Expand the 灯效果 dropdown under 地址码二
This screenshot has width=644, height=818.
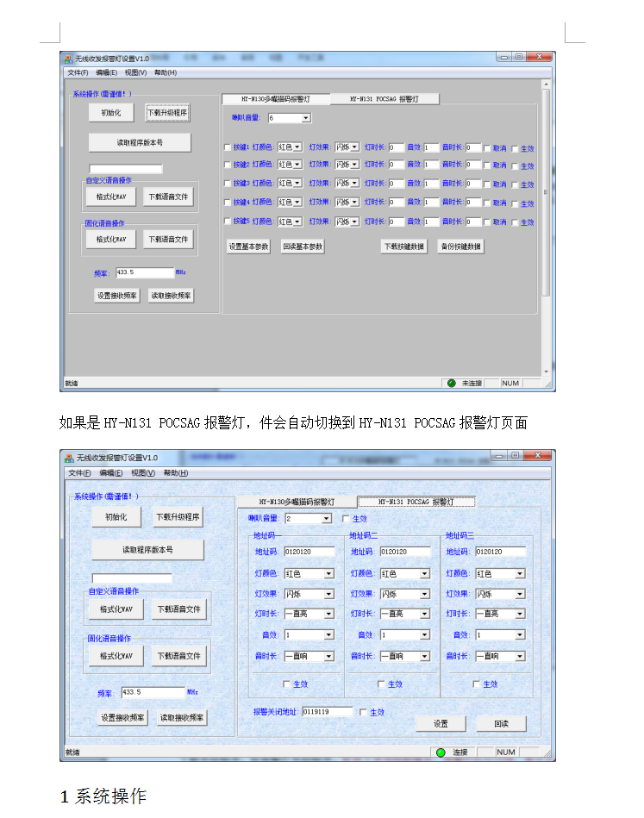click(424, 594)
